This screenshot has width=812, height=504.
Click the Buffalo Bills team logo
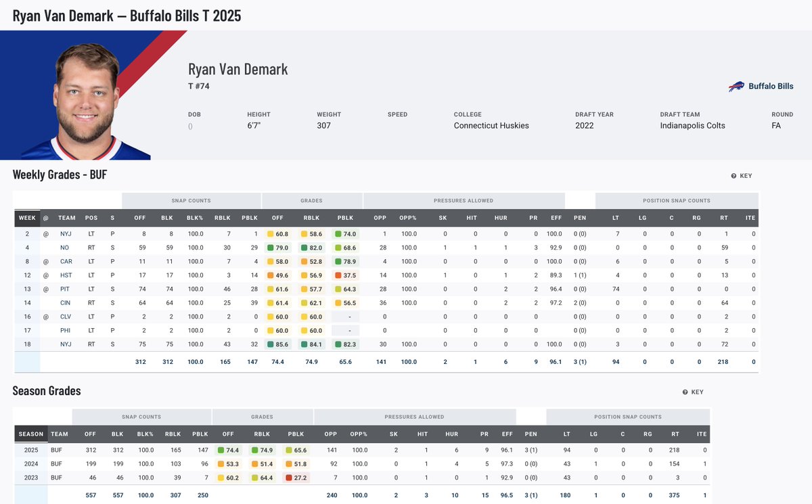pos(736,87)
